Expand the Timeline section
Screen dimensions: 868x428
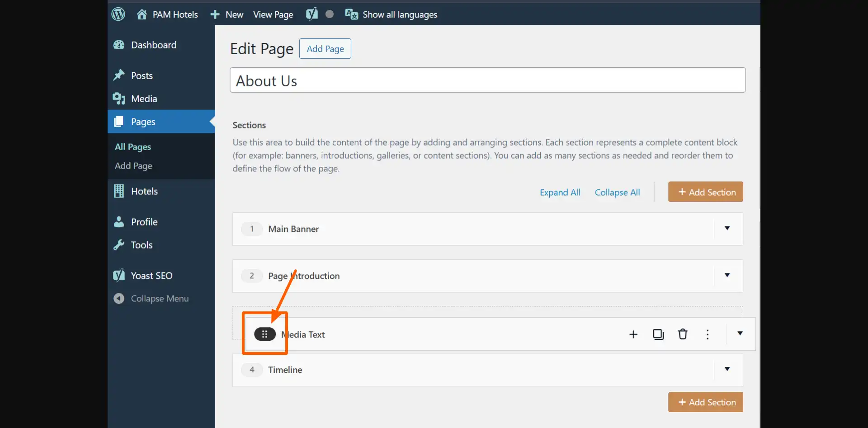coord(727,369)
